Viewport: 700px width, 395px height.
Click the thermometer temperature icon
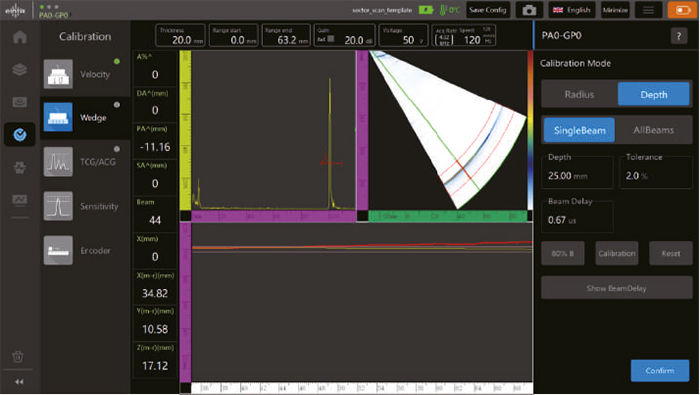pos(443,9)
